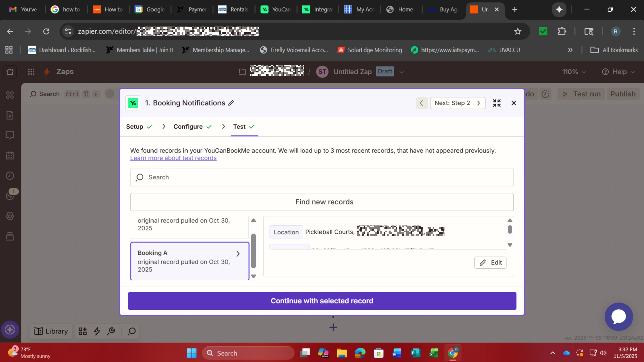Open the Zaps home icon in sidebar
The image size is (644, 362).
coord(10,72)
